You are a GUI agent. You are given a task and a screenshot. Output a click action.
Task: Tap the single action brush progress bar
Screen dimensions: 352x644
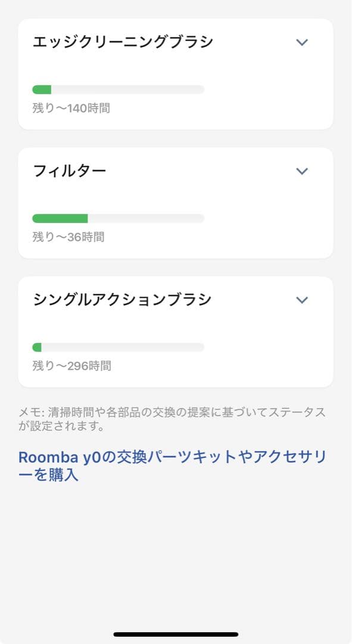point(119,346)
